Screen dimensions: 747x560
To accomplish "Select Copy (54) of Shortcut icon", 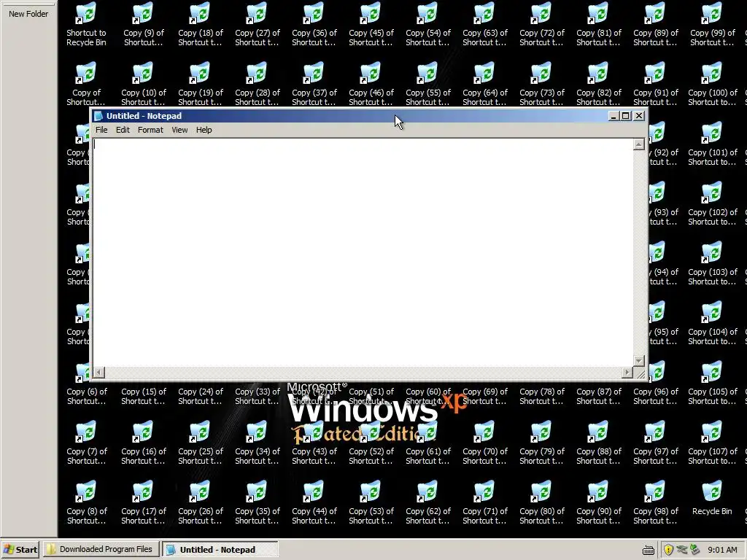I will pos(428,24).
